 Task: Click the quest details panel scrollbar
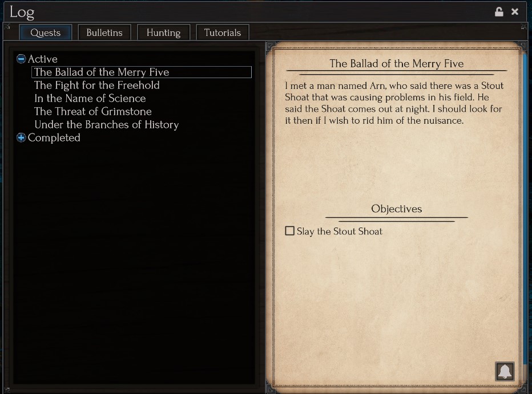[525, 217]
